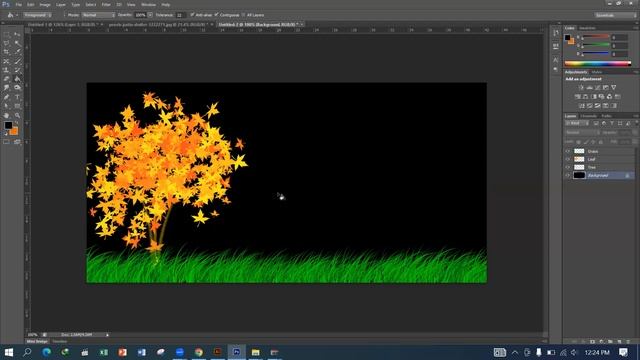
Task: Add an Invert adjustment
Action: (x=582, y=106)
